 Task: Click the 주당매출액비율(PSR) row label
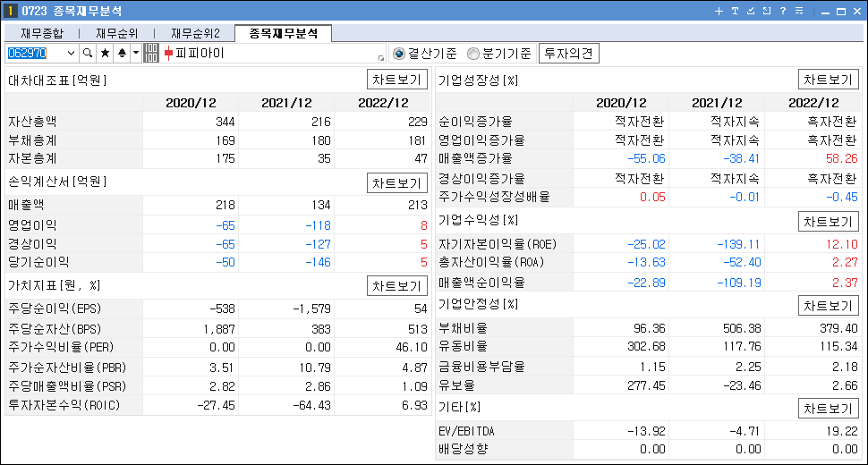coord(67,386)
